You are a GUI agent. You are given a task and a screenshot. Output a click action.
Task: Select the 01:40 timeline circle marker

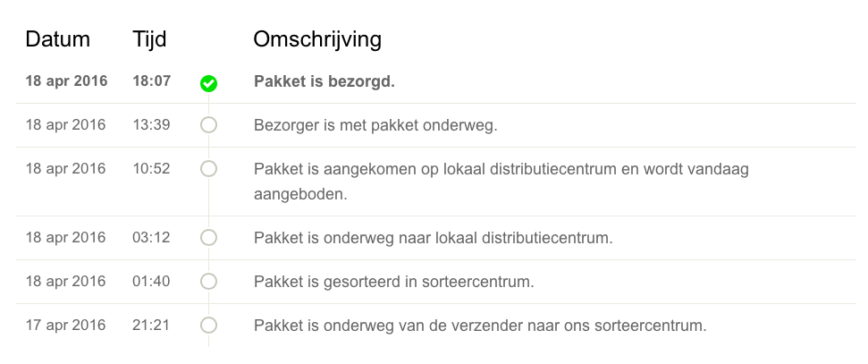[208, 282]
